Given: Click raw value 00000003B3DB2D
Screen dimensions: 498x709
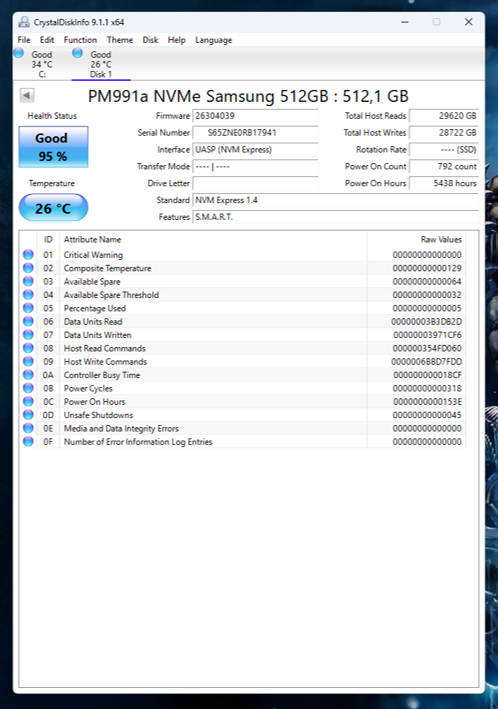Looking at the screenshot, I should (427, 321).
